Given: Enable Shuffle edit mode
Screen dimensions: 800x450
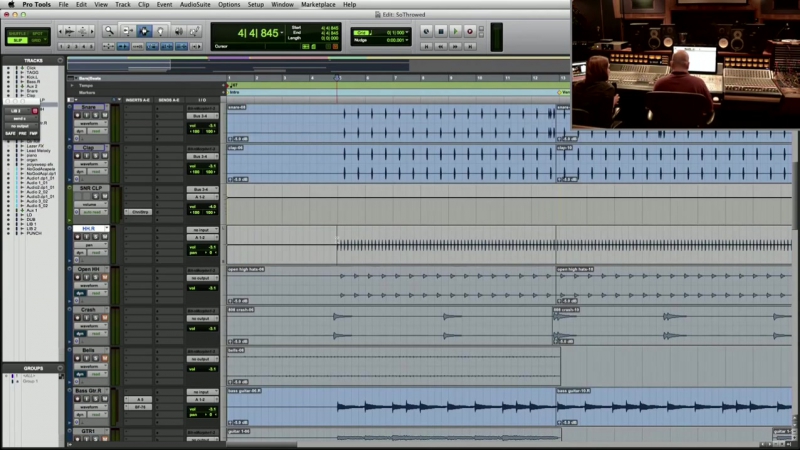Looking at the screenshot, I should click(x=17, y=34).
